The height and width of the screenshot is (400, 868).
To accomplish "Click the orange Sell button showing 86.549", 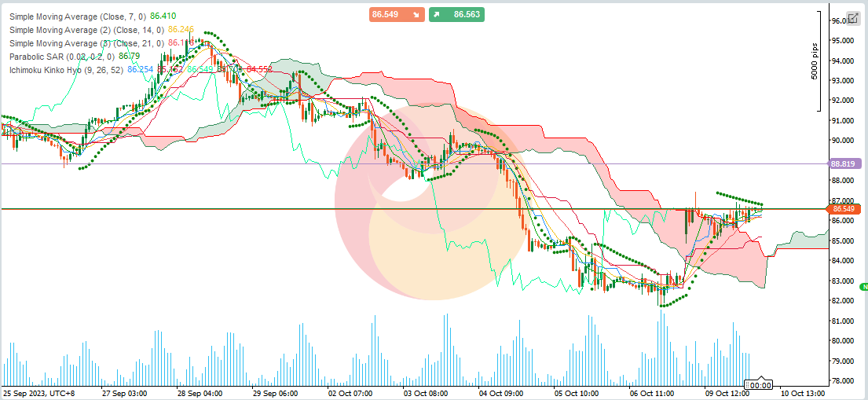I will pyautogui.click(x=396, y=14).
